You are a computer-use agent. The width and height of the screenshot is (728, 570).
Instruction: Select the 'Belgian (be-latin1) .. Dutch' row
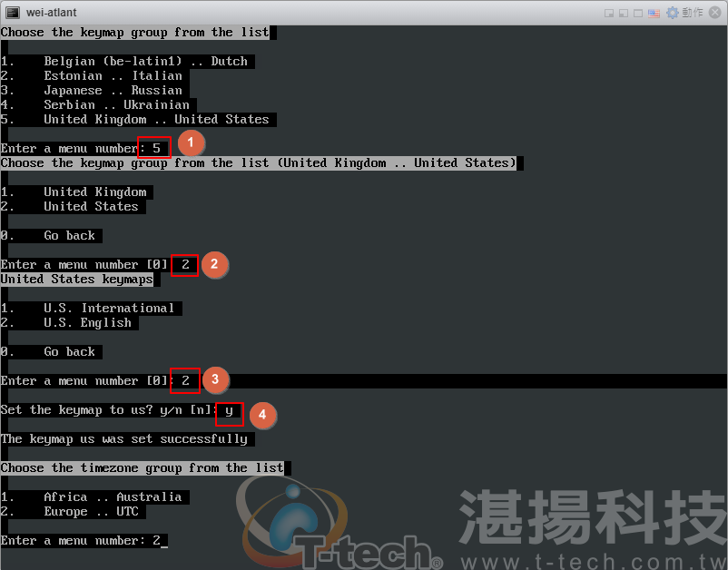coord(127,62)
